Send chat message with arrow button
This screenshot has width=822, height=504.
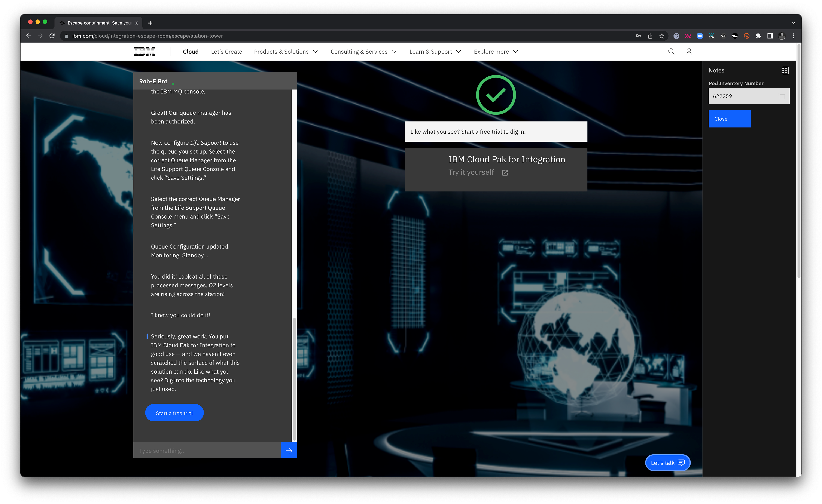pyautogui.click(x=289, y=450)
